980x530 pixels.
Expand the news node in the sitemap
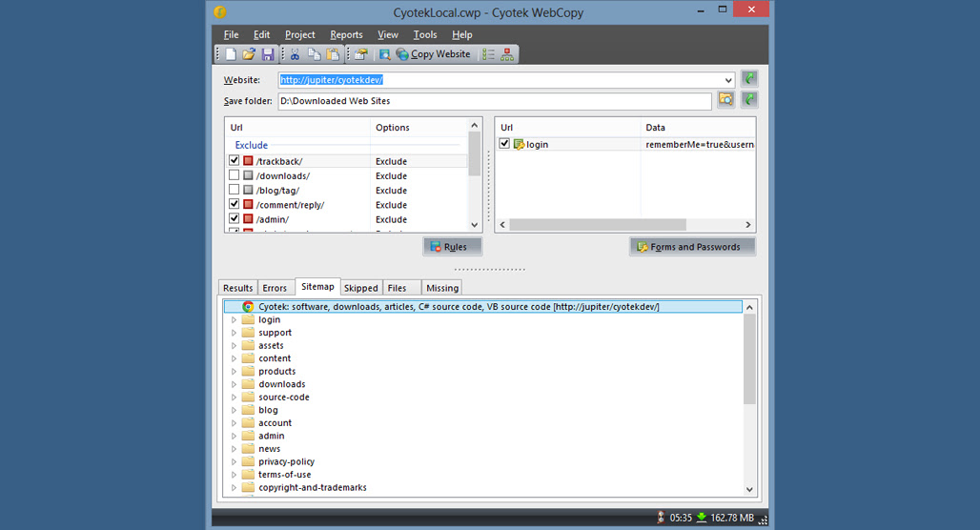coord(234,449)
